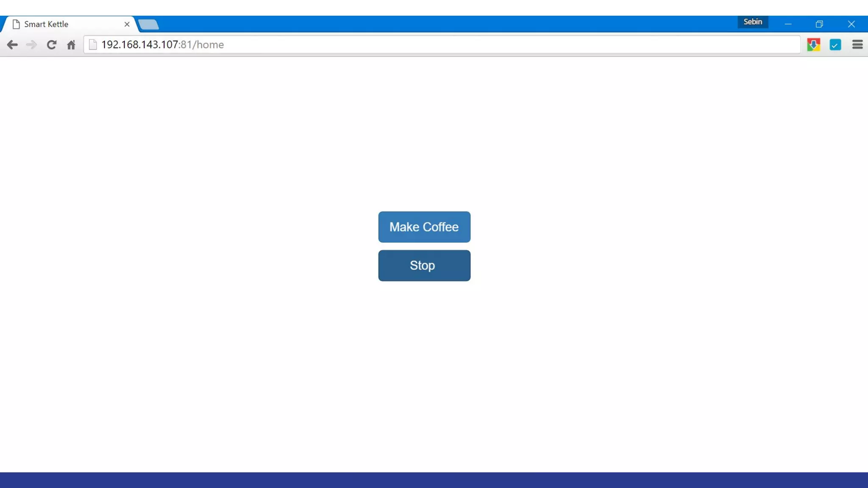Click the dark blue bar at bottom
The image size is (868, 488).
(434, 480)
